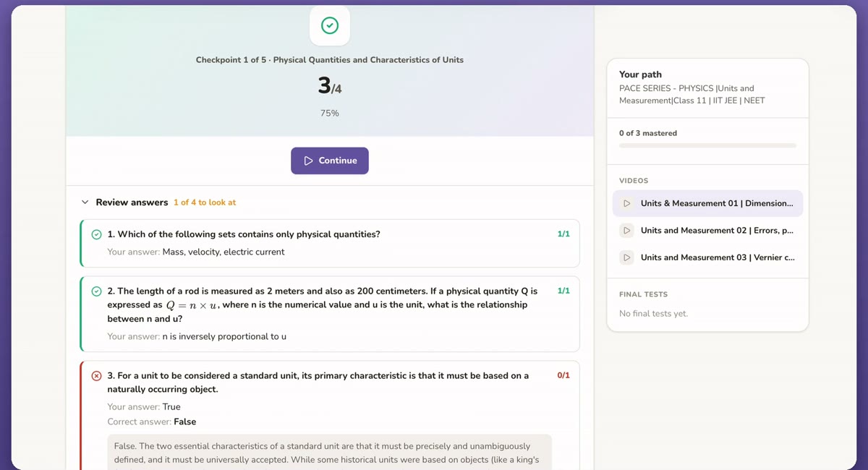Image resolution: width=868 pixels, height=470 pixels.
Task: Click the PACE SERIES - PHYSICS course title
Action: (692, 95)
